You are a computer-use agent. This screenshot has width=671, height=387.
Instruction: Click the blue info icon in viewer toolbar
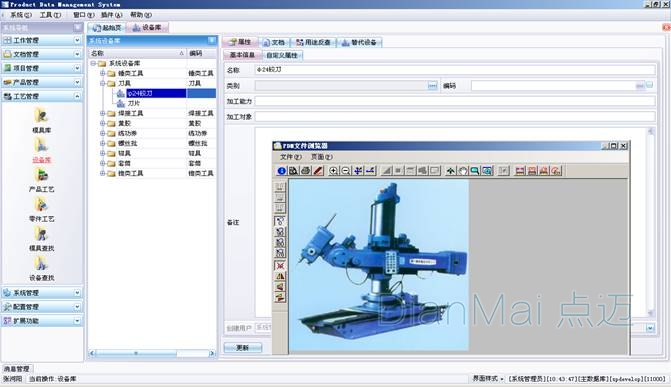click(x=282, y=171)
